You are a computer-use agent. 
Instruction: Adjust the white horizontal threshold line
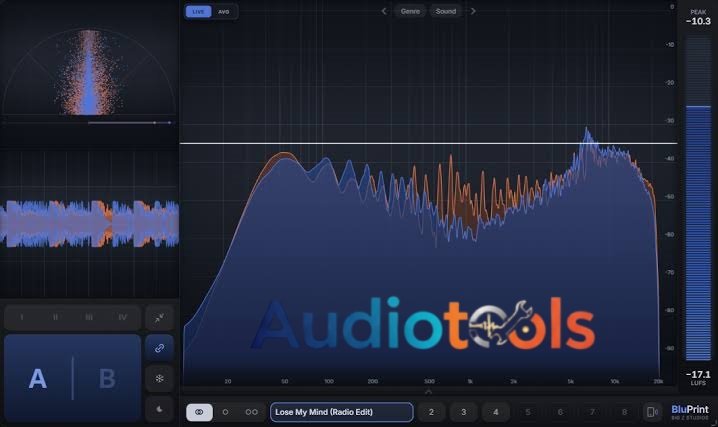428,143
